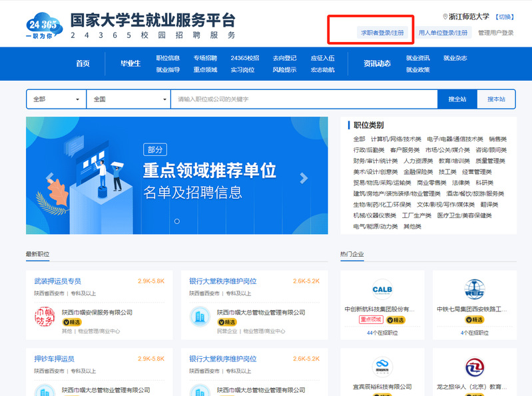Click 管理用户登录 link
This screenshot has height=396, width=532.
point(495,33)
